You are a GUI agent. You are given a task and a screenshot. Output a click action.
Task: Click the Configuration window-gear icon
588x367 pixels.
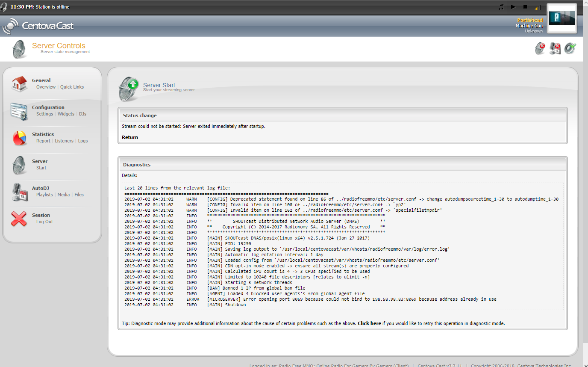tap(19, 111)
